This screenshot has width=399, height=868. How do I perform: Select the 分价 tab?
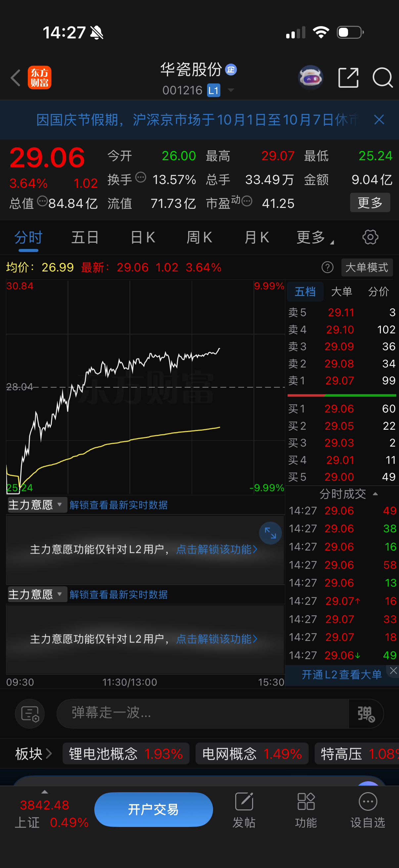378,291
